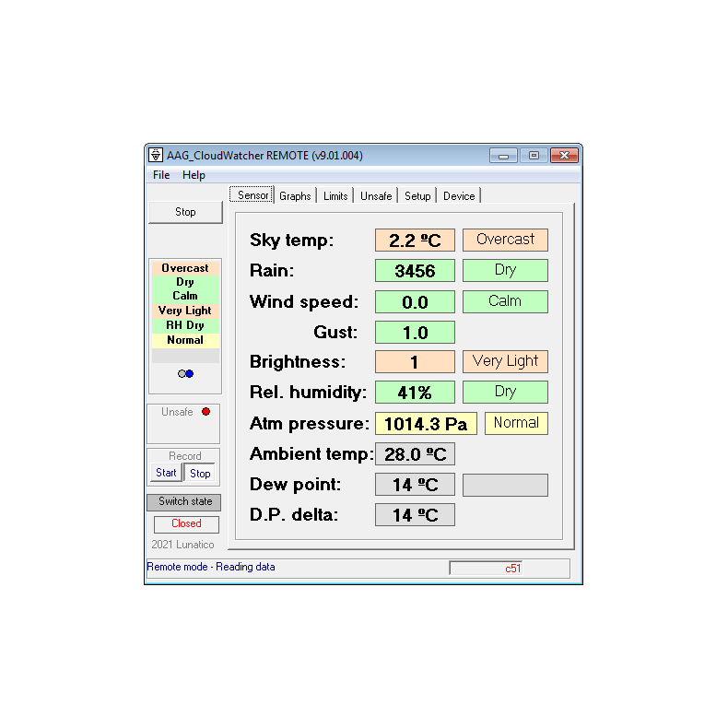
Task: Open the Help menu
Action: (x=194, y=175)
